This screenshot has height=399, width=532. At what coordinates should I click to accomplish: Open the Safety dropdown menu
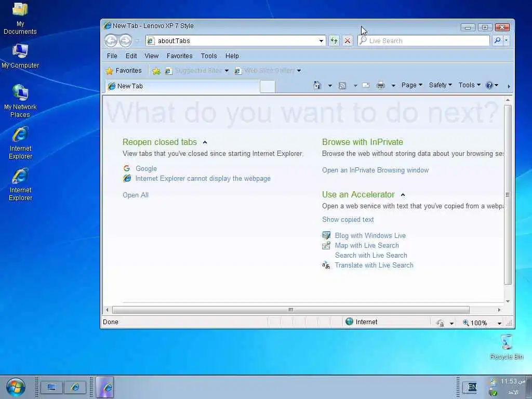(440, 85)
